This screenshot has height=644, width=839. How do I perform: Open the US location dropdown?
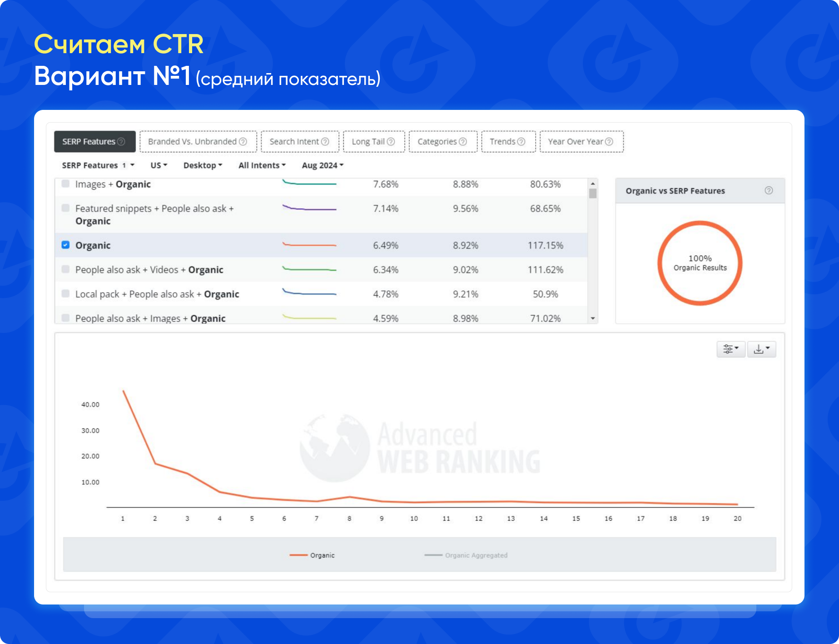[159, 165]
